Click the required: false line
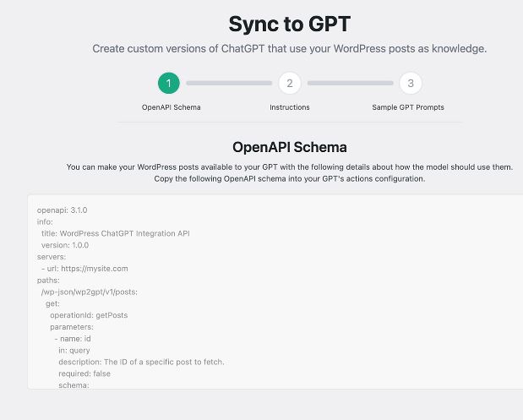This screenshot has height=420, width=523. click(x=84, y=374)
